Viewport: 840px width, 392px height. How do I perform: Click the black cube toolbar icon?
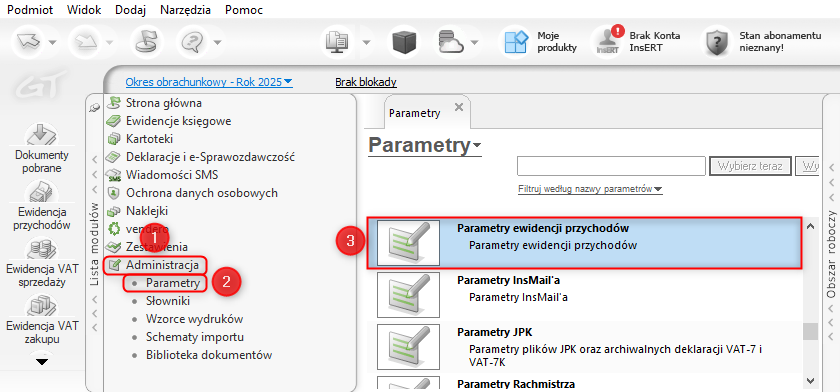coord(404,42)
